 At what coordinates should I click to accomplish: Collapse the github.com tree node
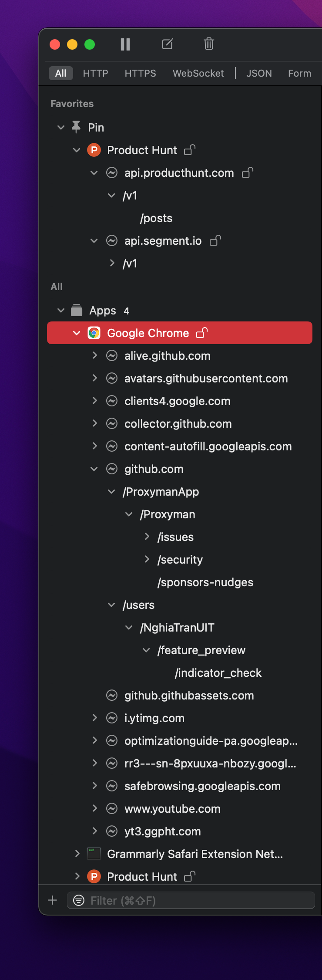(94, 469)
